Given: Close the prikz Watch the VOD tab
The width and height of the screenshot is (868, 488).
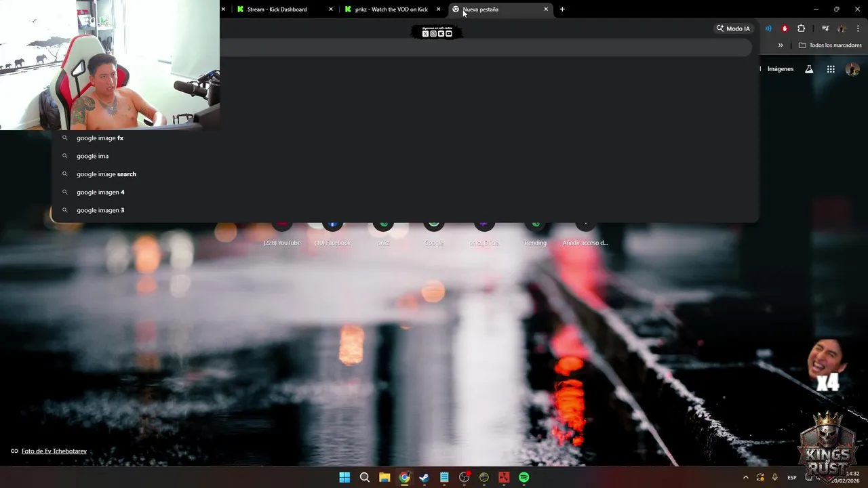Looking at the screenshot, I should (x=438, y=9).
